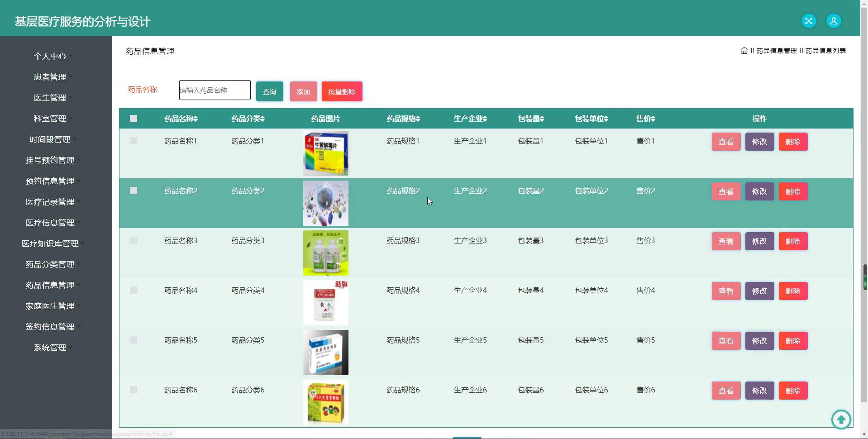Open the user profile icon in header
Screen dimensions: 868x439
[834, 21]
